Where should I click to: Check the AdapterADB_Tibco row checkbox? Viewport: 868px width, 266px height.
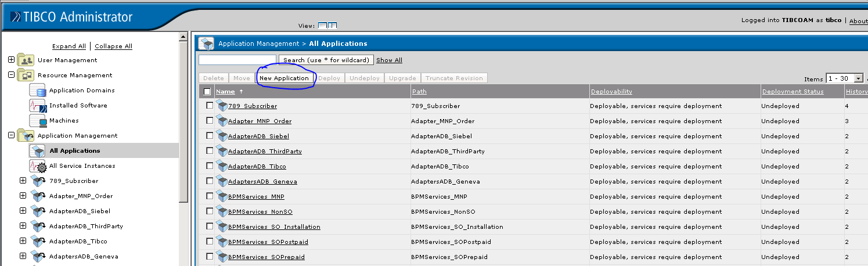(x=210, y=166)
